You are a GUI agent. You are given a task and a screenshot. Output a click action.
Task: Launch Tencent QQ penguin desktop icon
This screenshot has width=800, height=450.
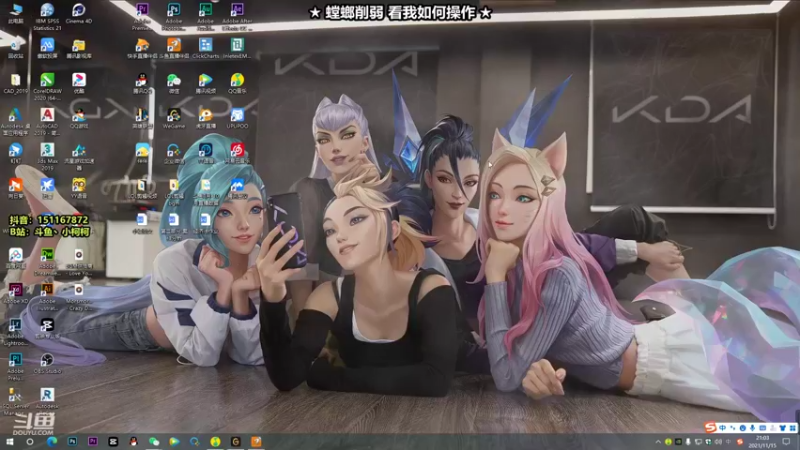click(142, 83)
